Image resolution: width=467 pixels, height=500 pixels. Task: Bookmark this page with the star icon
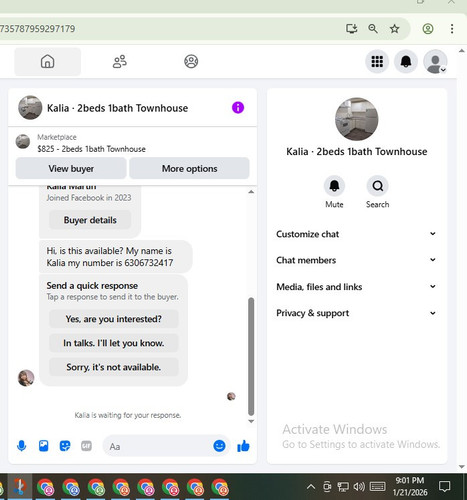click(x=395, y=29)
